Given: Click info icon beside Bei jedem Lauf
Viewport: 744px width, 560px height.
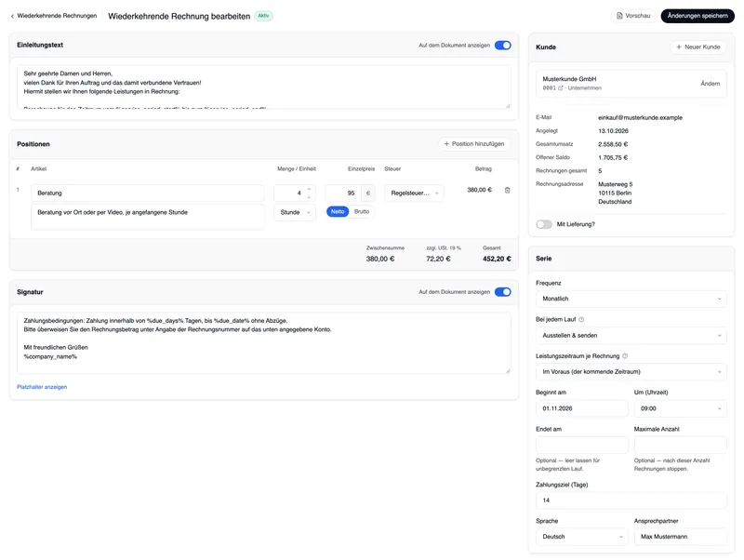Looking at the screenshot, I should coord(581,319).
